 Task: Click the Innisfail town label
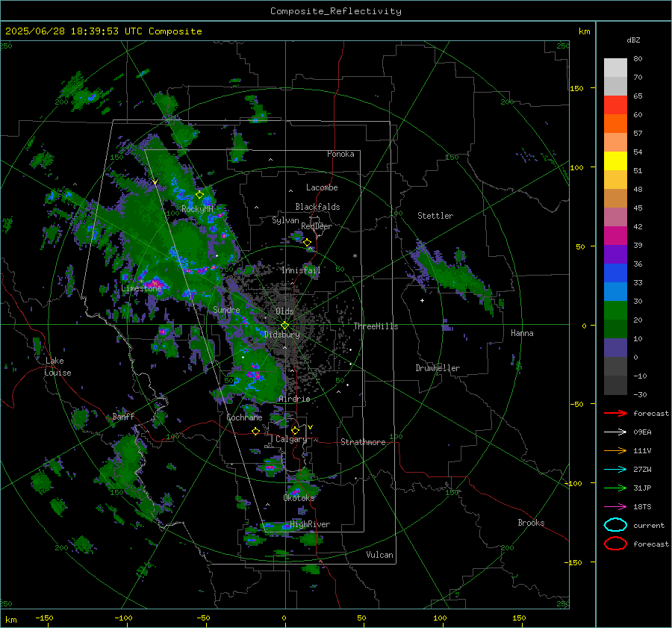[x=301, y=270]
